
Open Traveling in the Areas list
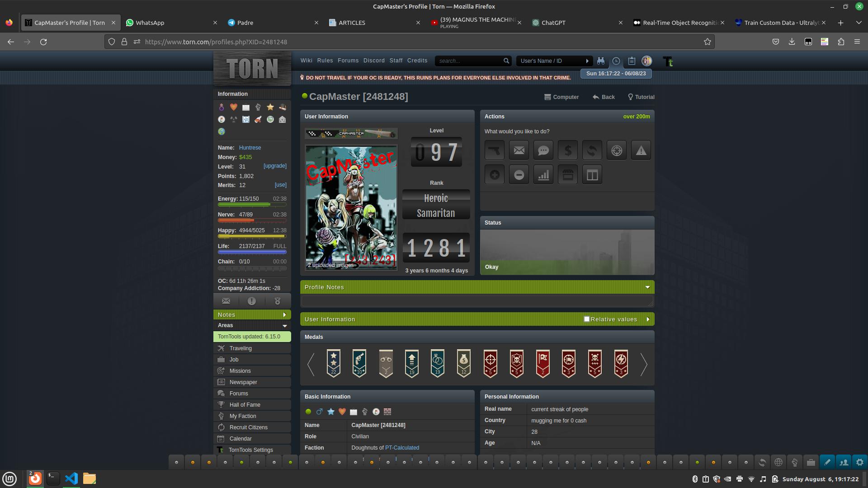coord(252,348)
